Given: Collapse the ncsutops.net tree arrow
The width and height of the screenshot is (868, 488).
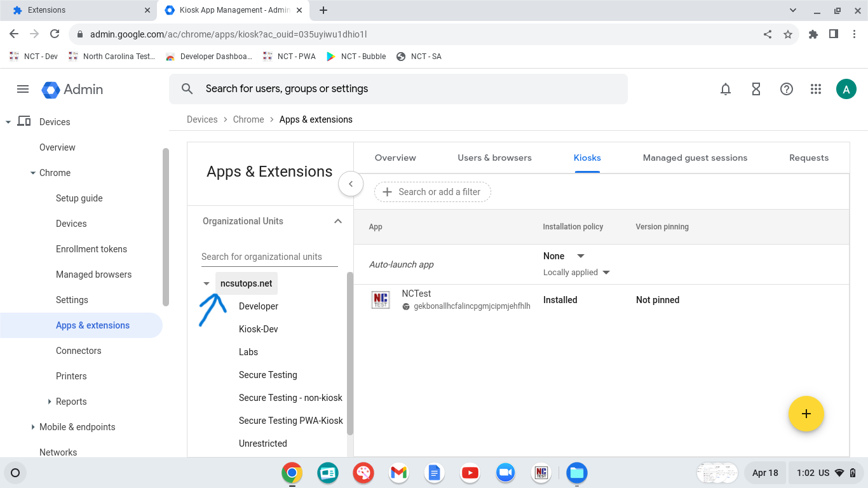Looking at the screenshot, I should [206, 283].
